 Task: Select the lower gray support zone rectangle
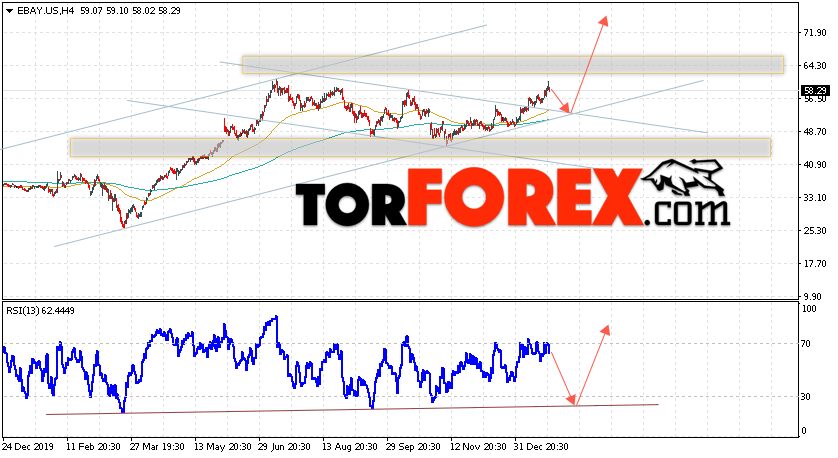pos(420,148)
